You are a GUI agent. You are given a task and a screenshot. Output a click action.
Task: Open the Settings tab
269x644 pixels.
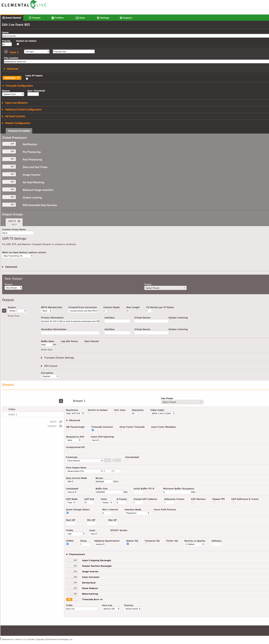coord(103,18)
